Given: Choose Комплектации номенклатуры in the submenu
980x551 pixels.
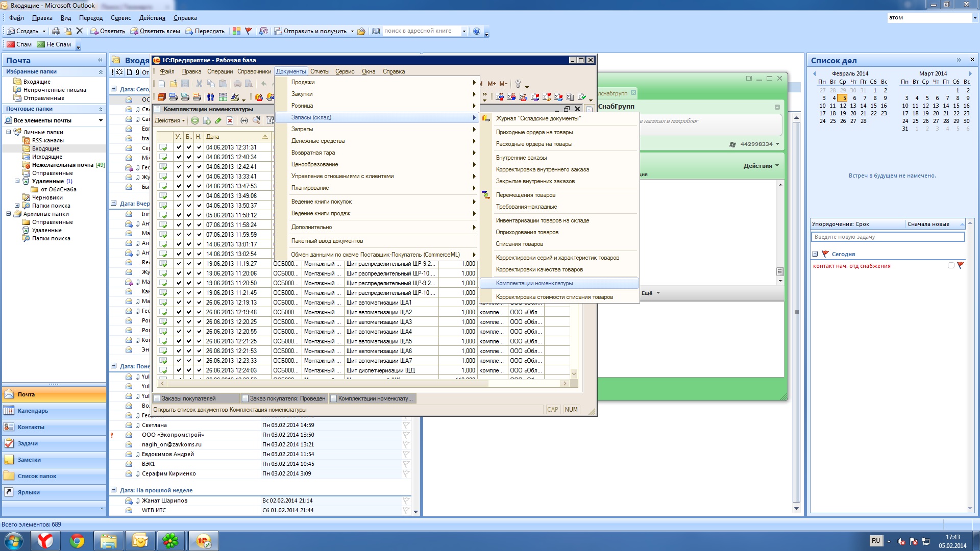Looking at the screenshot, I should pos(559,283).
